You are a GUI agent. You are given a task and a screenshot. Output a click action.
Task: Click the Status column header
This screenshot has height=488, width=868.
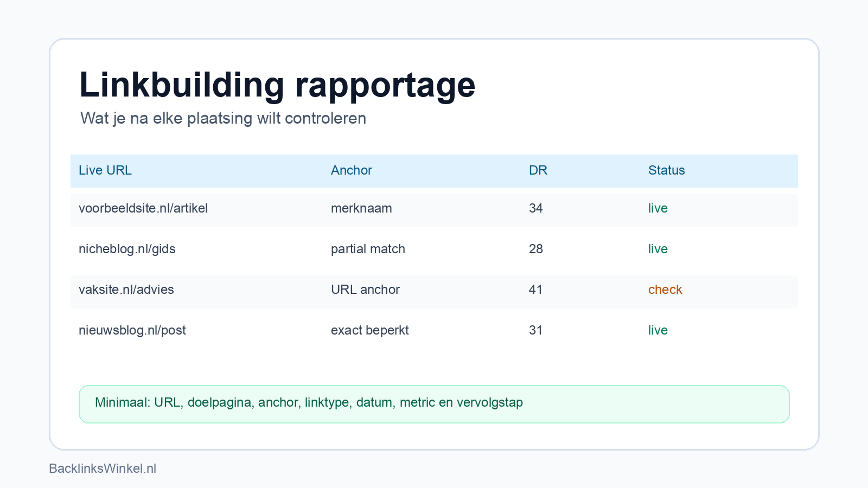click(667, 170)
